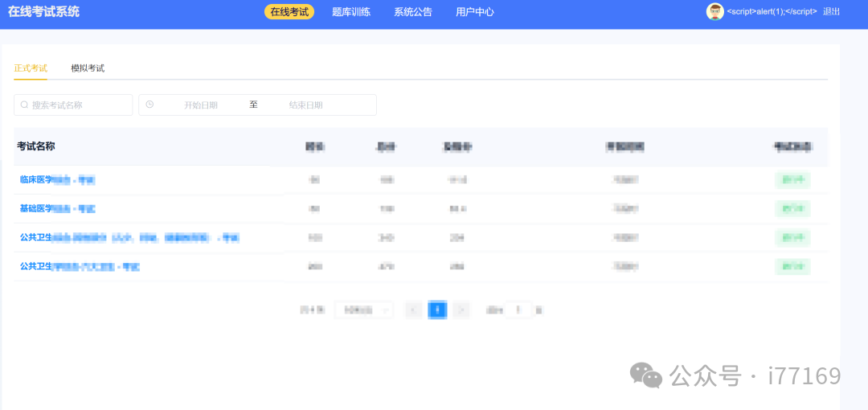Click the green status tag in 临床医学 row

(792, 179)
